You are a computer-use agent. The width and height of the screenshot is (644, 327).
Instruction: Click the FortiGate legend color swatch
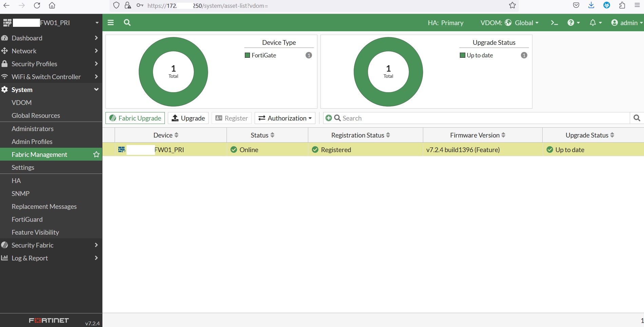247,55
